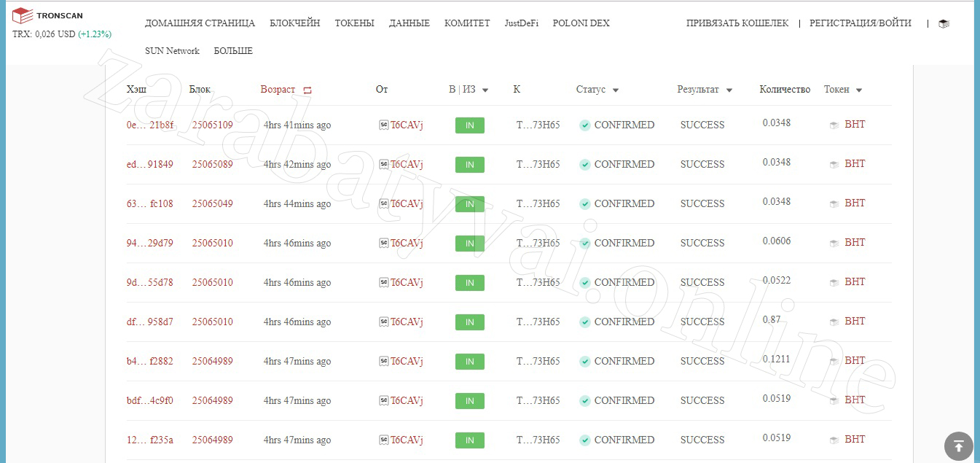Click BHT token icon in row 63…fc108
This screenshot has height=463, width=980.
834,203
